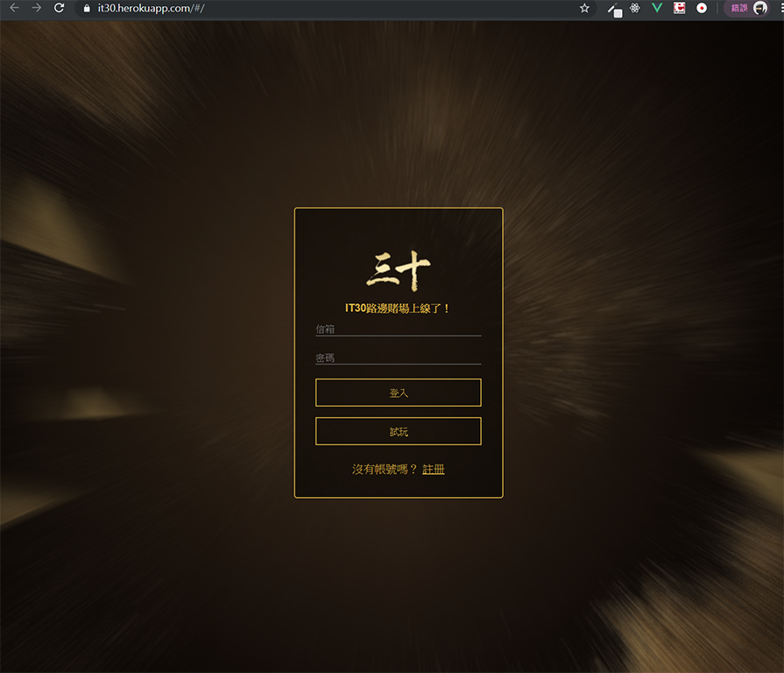The height and width of the screenshot is (673, 784).
Task: Open the red circle record extension
Action: point(702,8)
